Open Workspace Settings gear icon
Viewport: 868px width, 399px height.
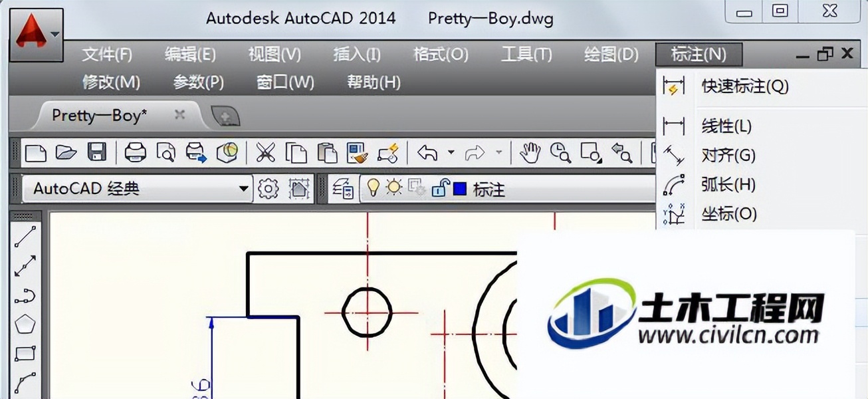point(268,189)
